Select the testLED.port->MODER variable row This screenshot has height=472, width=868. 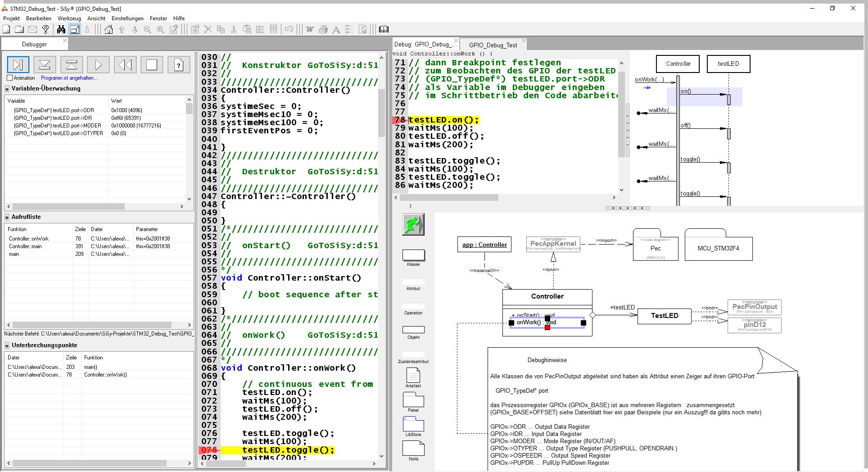(95, 126)
